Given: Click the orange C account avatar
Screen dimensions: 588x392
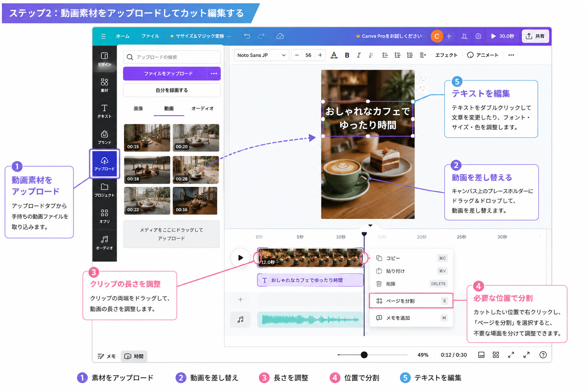Looking at the screenshot, I should click(437, 36).
